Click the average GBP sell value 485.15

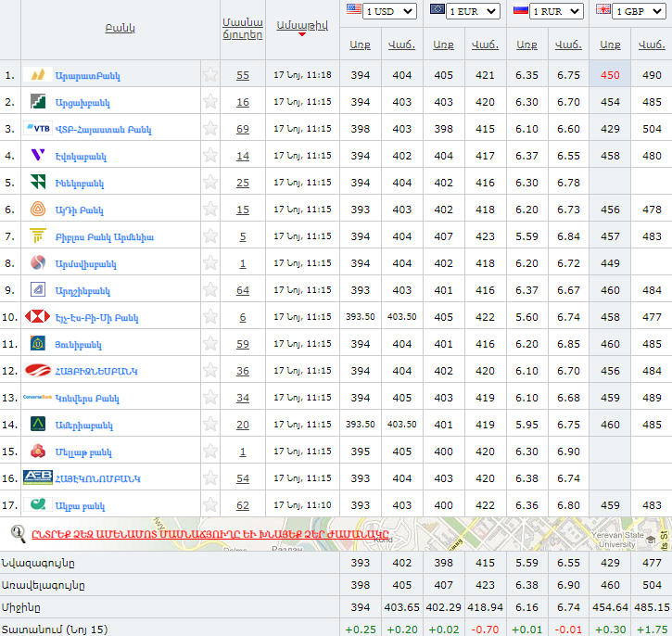[x=652, y=607]
